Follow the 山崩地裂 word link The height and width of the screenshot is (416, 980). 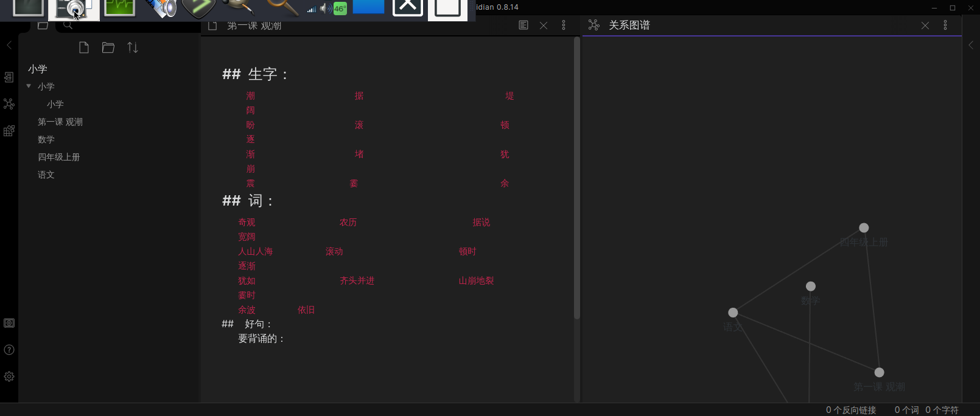click(477, 280)
